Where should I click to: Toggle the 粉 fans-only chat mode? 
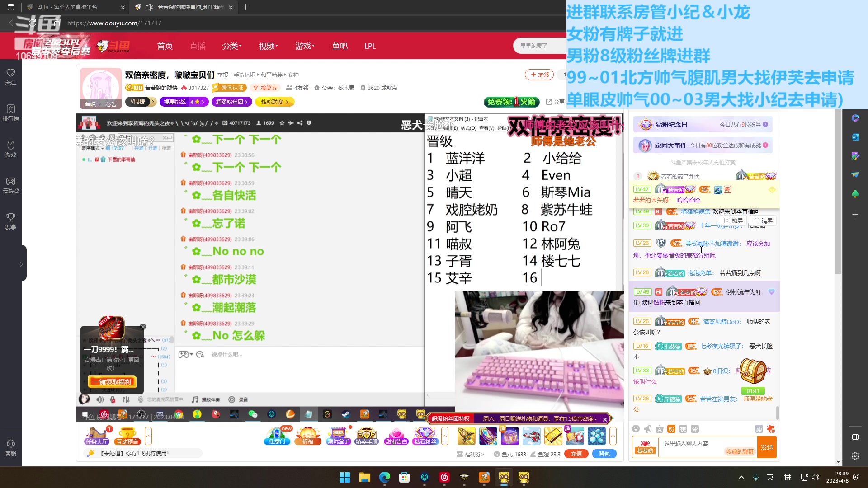point(671,428)
